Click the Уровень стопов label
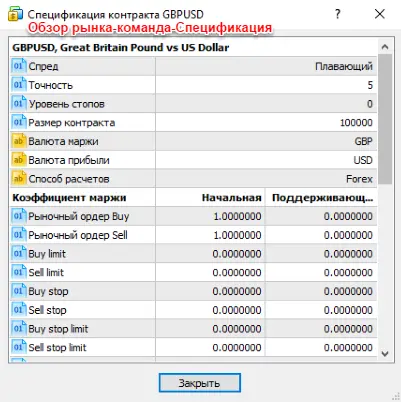401x402 pixels. click(x=66, y=104)
